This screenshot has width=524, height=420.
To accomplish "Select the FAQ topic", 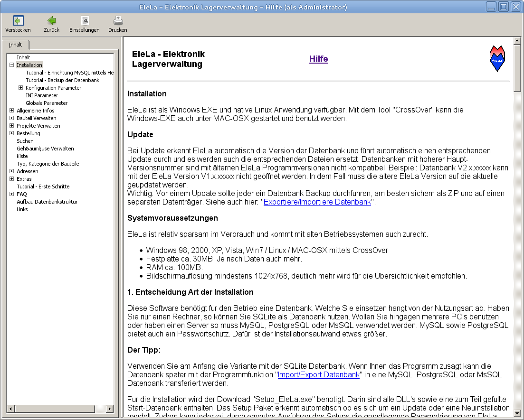I will point(22,194).
